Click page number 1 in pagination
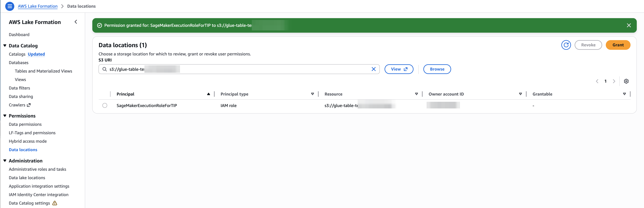 (x=605, y=81)
